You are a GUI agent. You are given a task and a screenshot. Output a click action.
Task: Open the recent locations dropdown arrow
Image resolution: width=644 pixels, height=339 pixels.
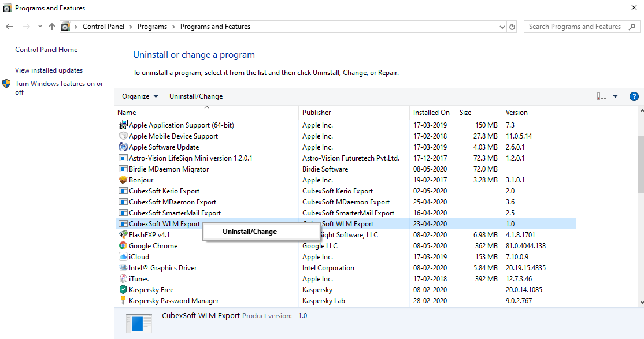(40, 27)
